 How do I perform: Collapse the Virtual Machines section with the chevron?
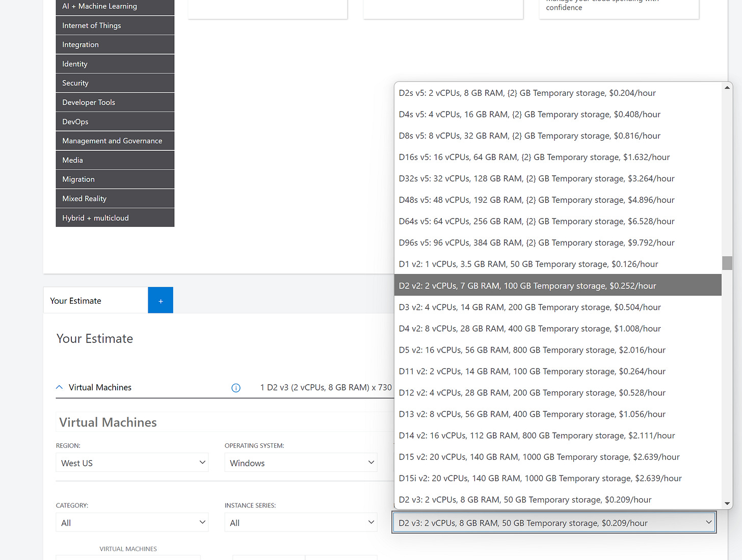tap(59, 387)
